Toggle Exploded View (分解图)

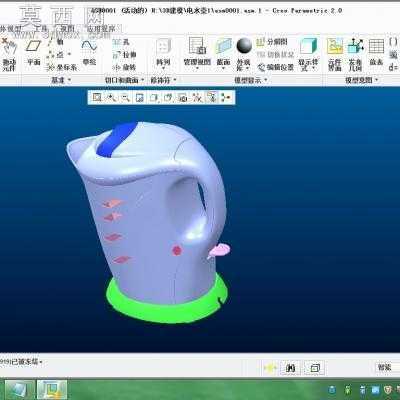pyautogui.click(x=272, y=42)
